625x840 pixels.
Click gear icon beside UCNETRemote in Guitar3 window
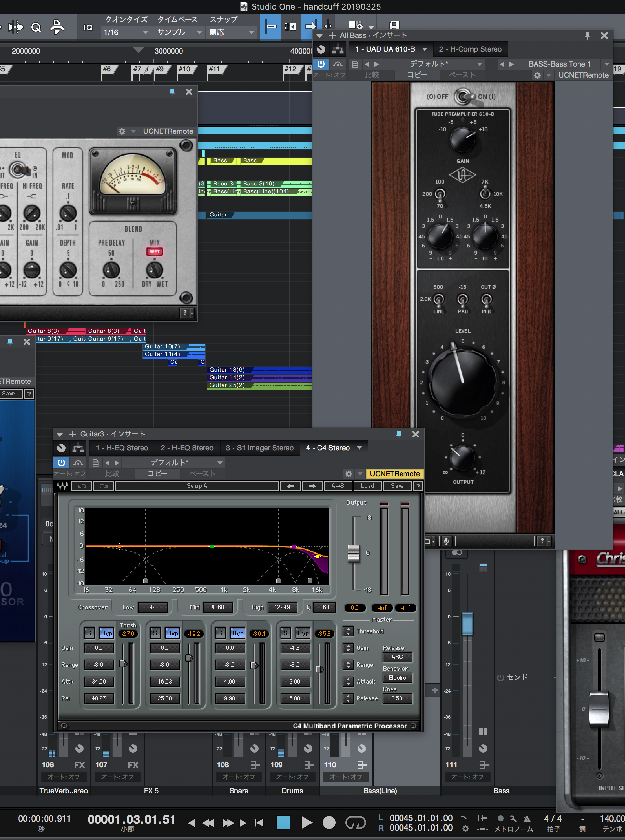click(349, 474)
